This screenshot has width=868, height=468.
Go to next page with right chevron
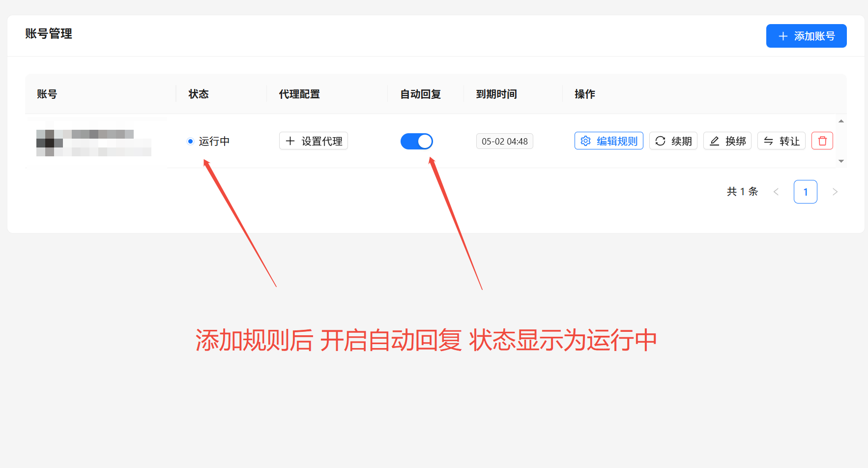click(x=835, y=192)
